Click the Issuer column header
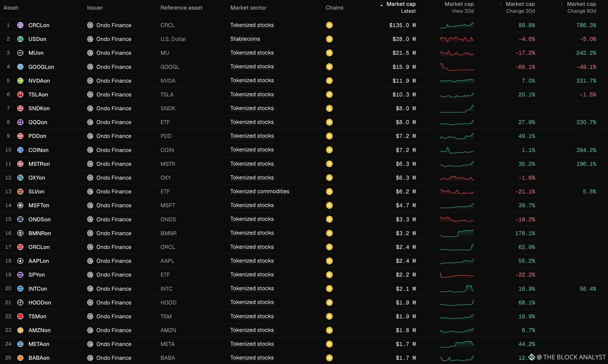 [95, 8]
